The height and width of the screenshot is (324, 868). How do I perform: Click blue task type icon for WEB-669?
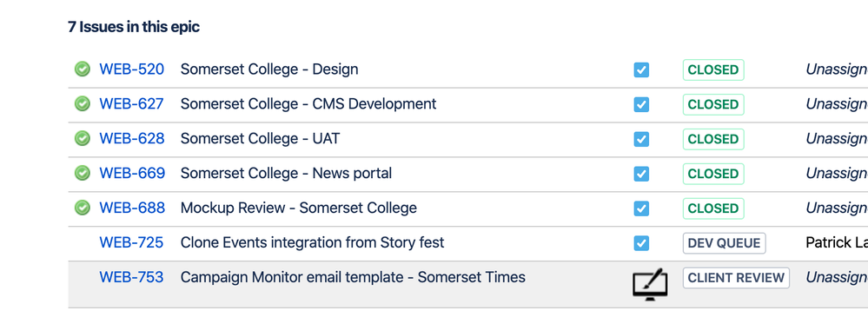tap(641, 174)
